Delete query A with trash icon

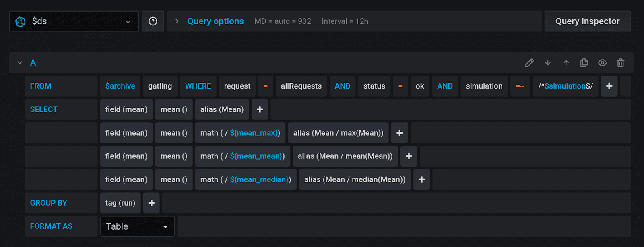pyautogui.click(x=620, y=63)
